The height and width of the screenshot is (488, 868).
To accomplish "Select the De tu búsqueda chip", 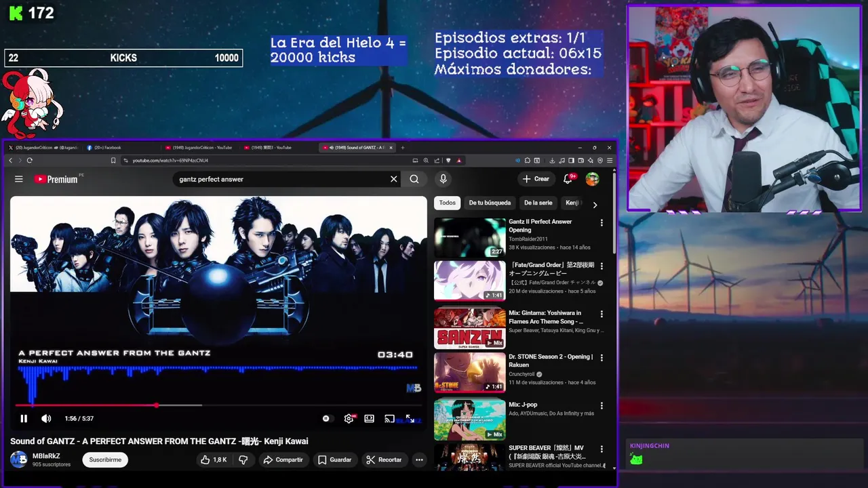I will (490, 203).
